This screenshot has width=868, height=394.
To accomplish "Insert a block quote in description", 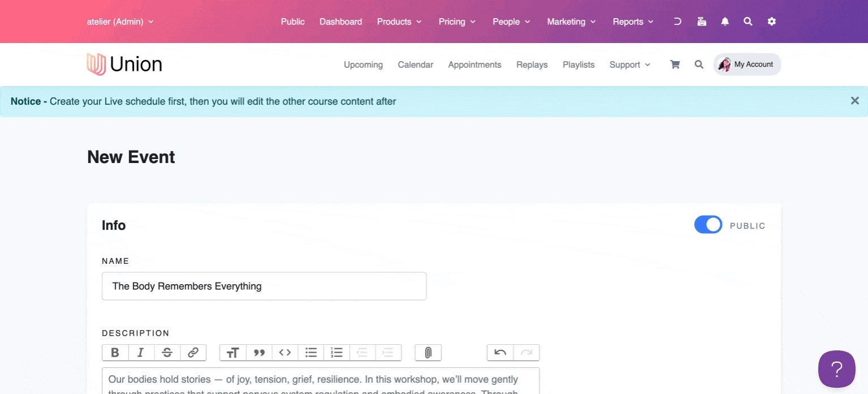I will coord(259,353).
